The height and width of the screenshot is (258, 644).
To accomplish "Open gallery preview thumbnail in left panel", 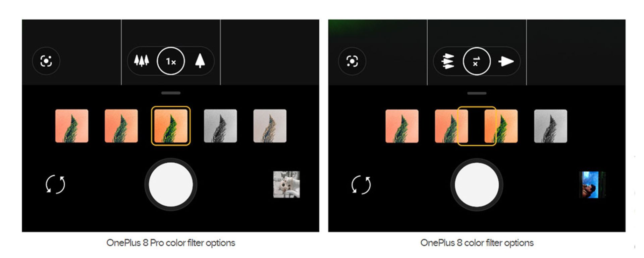I will pyautogui.click(x=286, y=184).
